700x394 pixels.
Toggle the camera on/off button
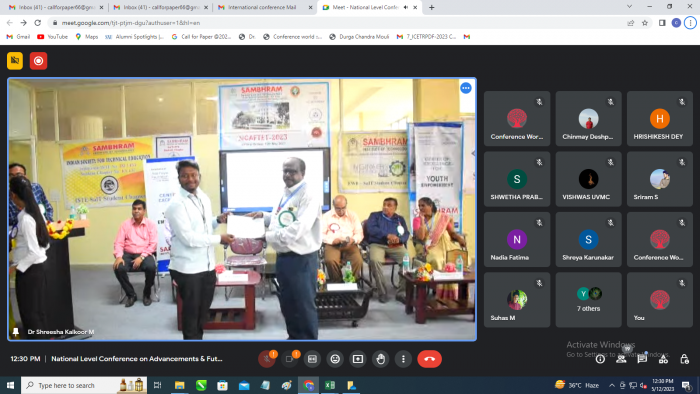click(x=289, y=359)
